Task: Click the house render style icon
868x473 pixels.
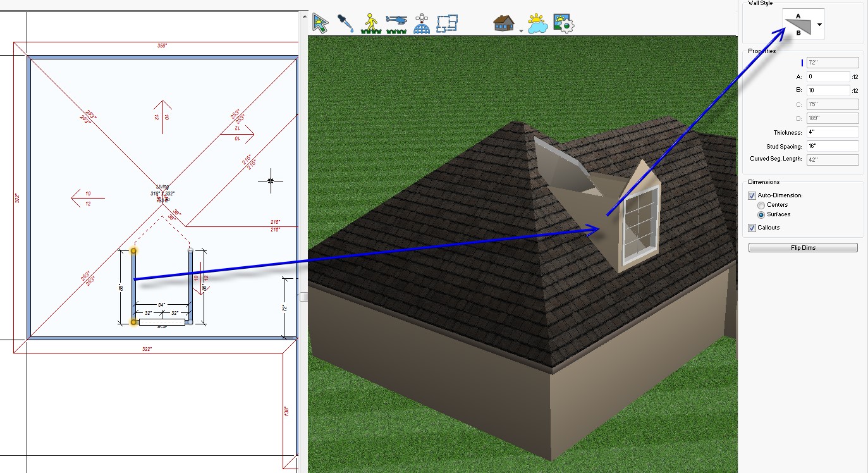Action: click(x=503, y=23)
